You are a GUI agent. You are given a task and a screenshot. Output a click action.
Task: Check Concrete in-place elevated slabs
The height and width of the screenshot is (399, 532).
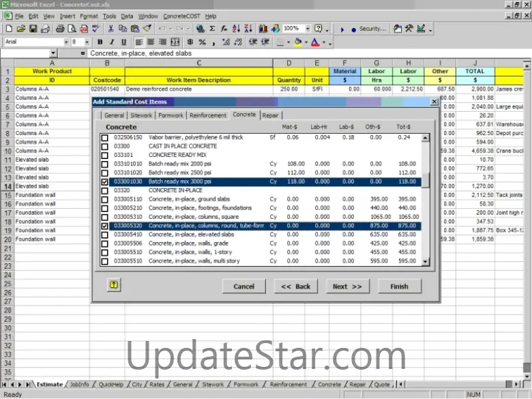click(105, 235)
